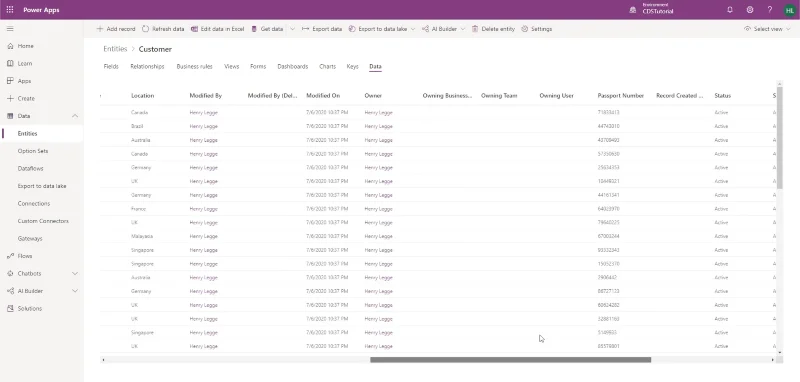This screenshot has height=382, width=800.
Task: Expand the Export to data lake chevron
Action: pos(413,29)
